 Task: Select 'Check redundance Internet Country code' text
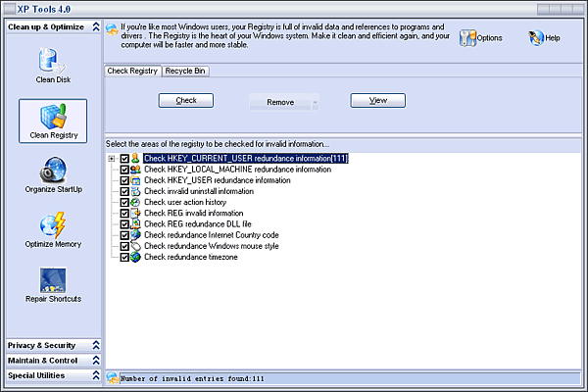click(x=212, y=235)
